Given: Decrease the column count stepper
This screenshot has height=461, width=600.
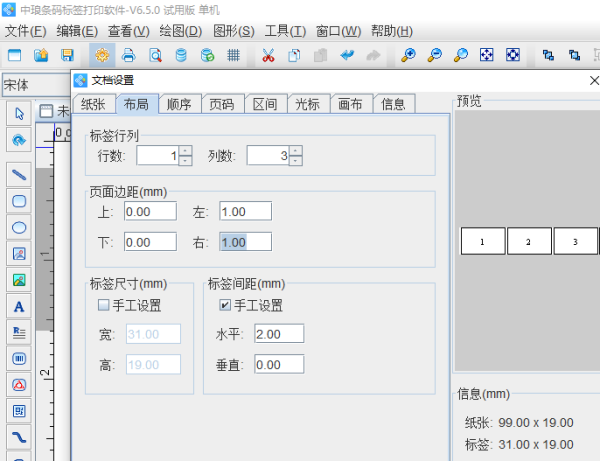Looking at the screenshot, I should point(295,160).
